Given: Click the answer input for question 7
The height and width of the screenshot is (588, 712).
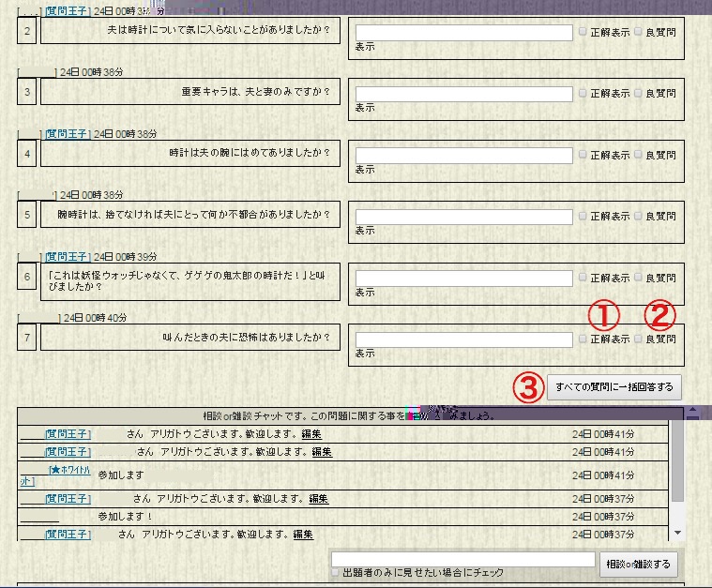Looking at the screenshot, I should pyautogui.click(x=463, y=339).
